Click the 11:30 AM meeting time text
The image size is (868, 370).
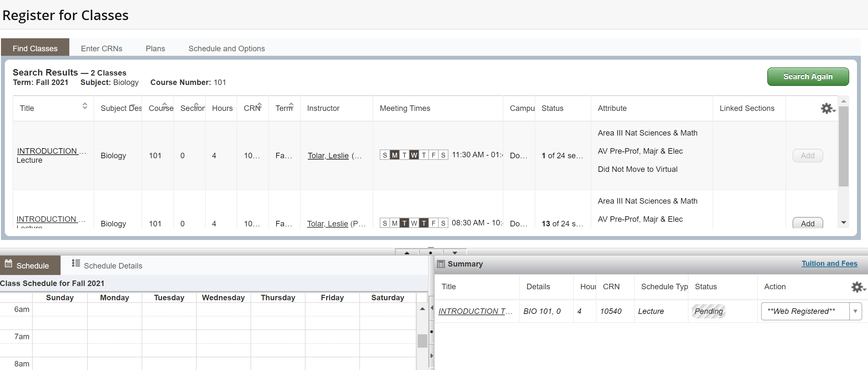click(x=477, y=155)
